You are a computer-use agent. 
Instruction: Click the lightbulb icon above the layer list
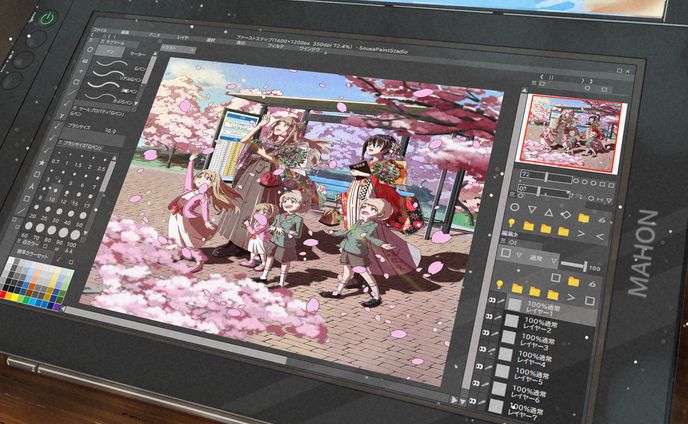click(x=499, y=284)
